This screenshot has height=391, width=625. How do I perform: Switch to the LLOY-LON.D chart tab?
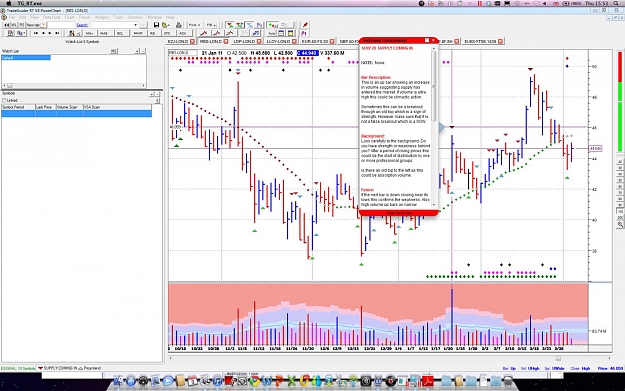pyautogui.click(x=278, y=41)
